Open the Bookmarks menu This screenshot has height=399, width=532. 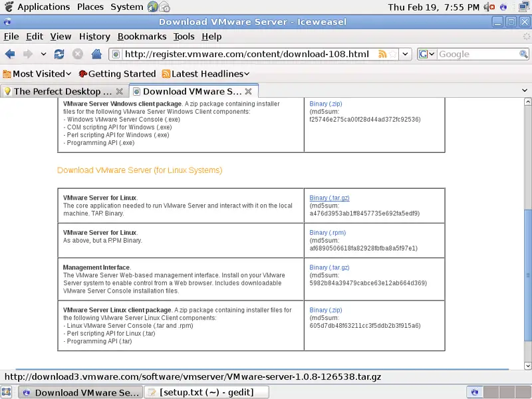(142, 37)
